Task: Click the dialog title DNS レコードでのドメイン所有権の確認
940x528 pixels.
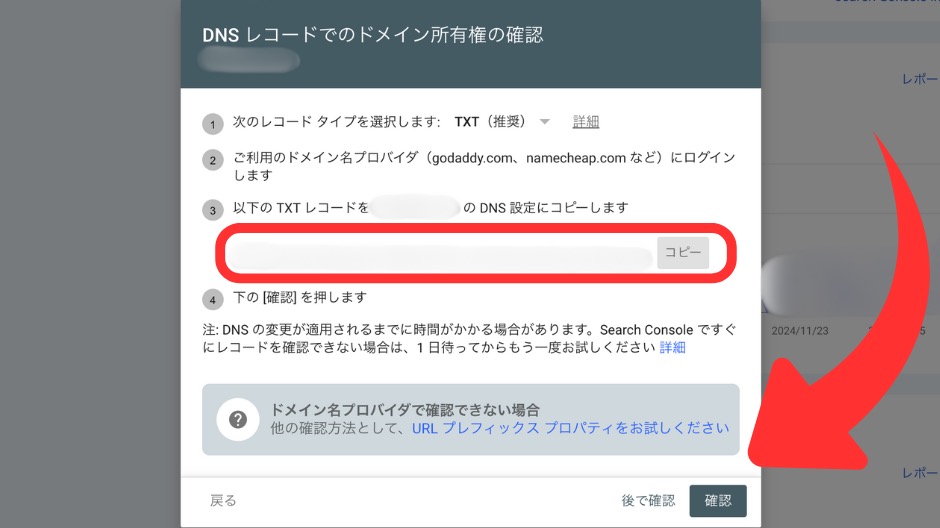Action: coord(372,35)
